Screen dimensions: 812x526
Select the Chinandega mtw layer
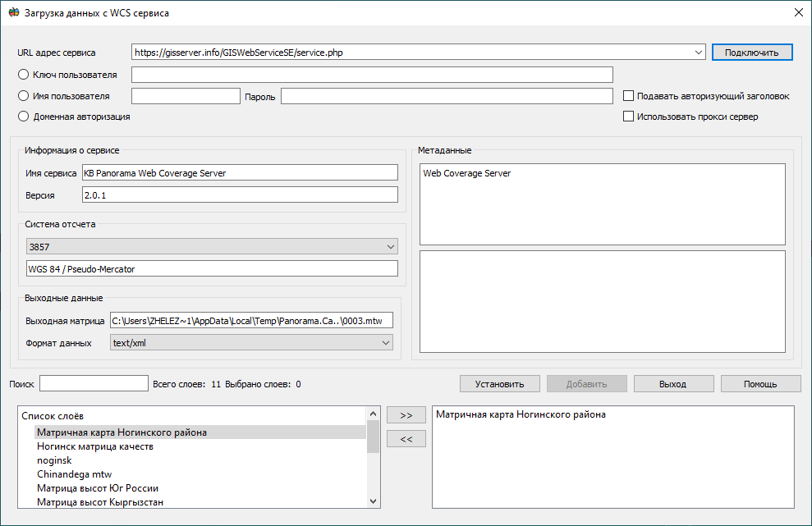(x=74, y=474)
